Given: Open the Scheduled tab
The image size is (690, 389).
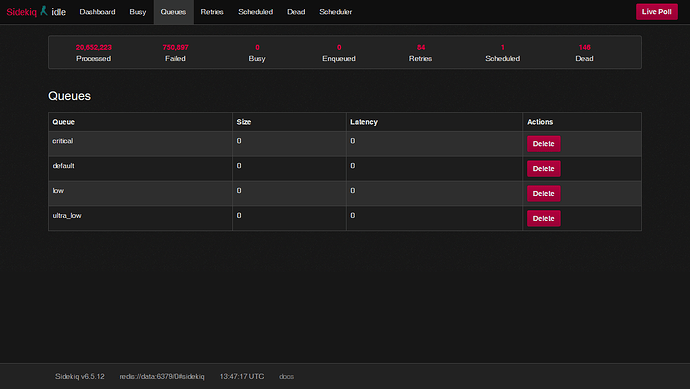Looking at the screenshot, I should click(x=256, y=12).
